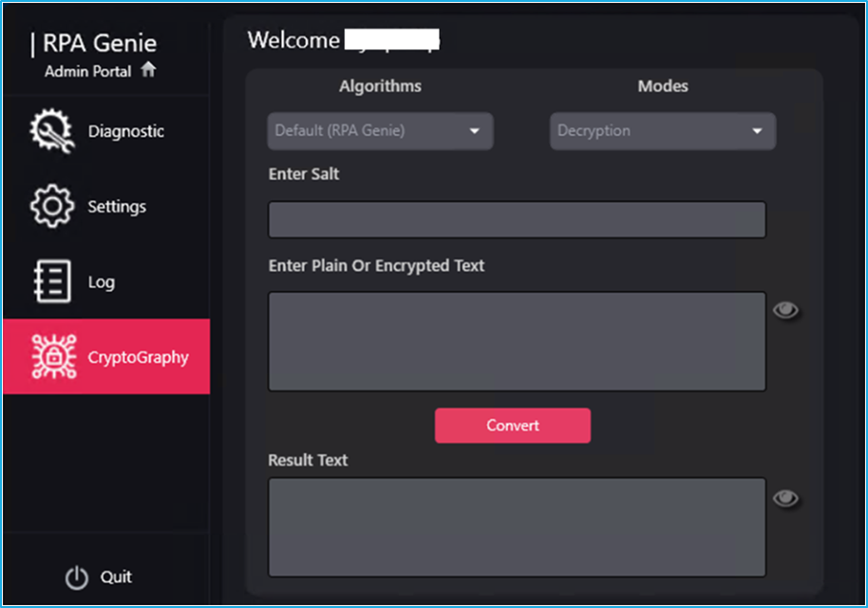The width and height of the screenshot is (868, 608).
Task: Click the Diagnostic gear-wrench icon
Action: pos(51,132)
